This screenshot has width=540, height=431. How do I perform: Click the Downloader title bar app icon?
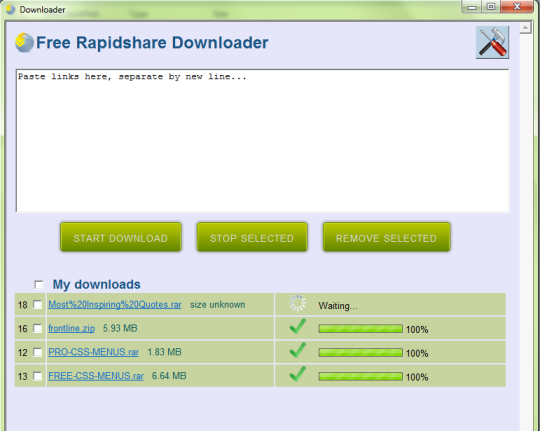[11, 9]
